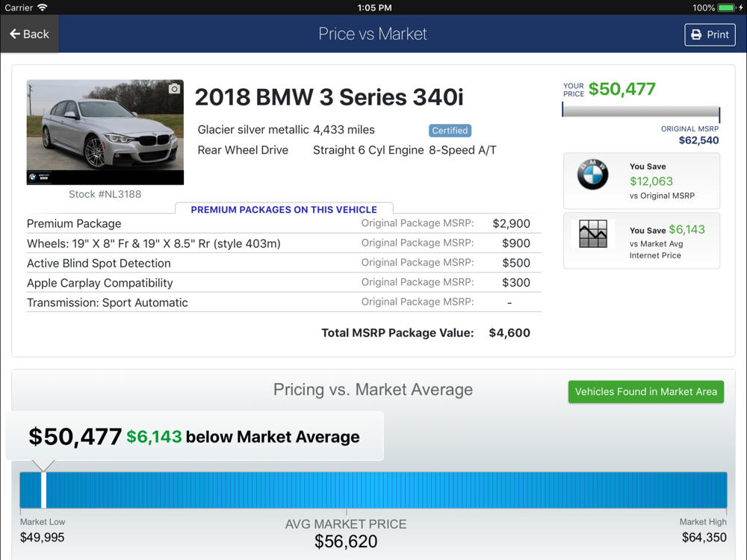
Task: Click Glacier silver metallic color text
Action: [253, 129]
